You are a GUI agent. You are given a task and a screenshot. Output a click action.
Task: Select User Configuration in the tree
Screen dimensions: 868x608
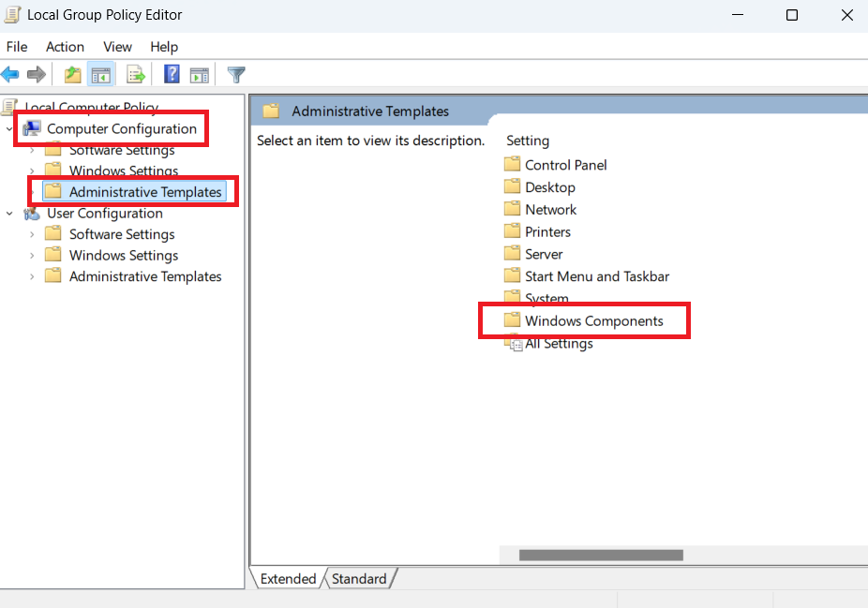tap(105, 213)
